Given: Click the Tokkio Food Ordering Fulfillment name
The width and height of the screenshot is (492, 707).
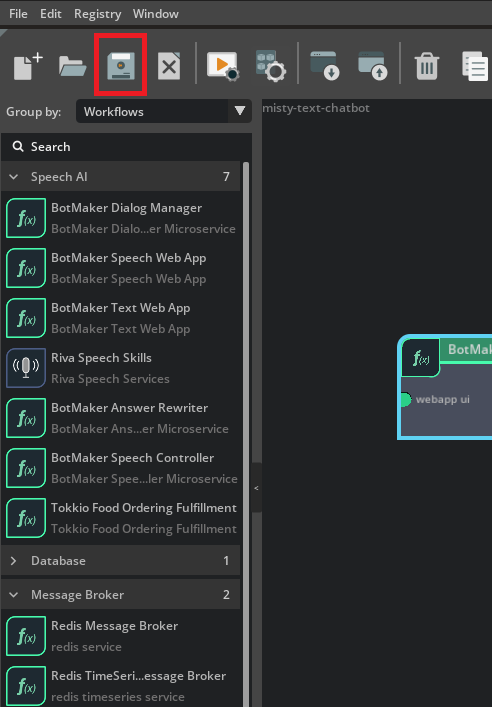Looking at the screenshot, I should point(143,508).
